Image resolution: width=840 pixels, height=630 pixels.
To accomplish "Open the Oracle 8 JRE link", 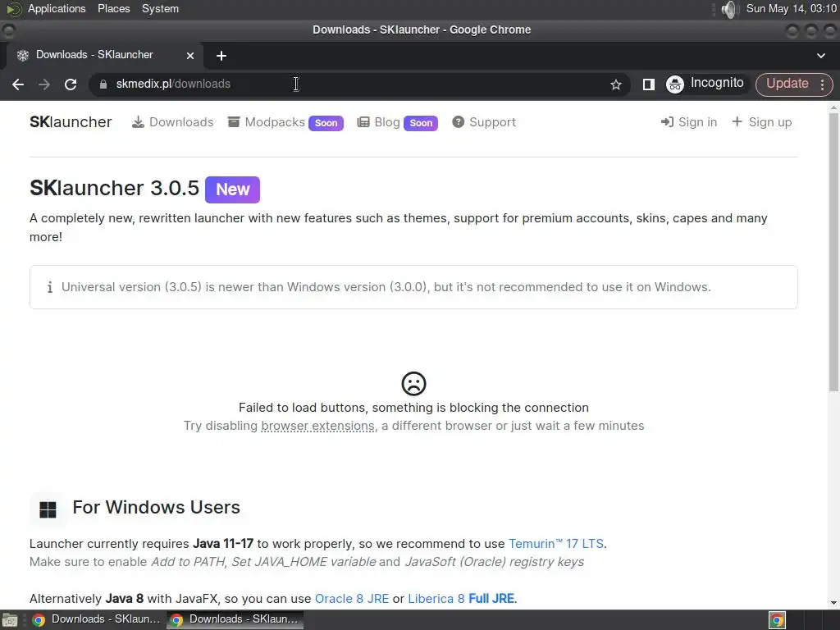I will pos(352,599).
